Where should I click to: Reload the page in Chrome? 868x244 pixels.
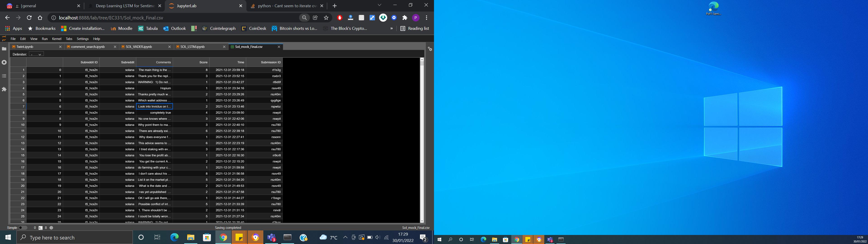pos(29,18)
